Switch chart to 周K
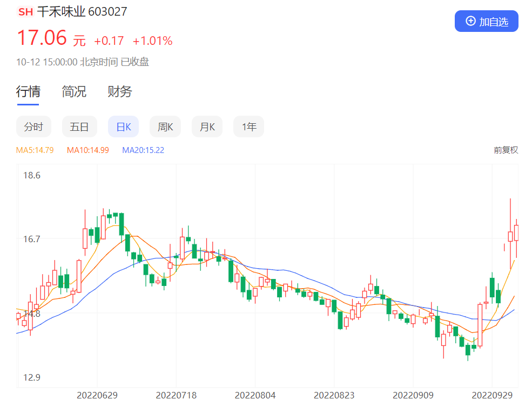Image resolution: width=532 pixels, height=406 pixels. click(165, 127)
